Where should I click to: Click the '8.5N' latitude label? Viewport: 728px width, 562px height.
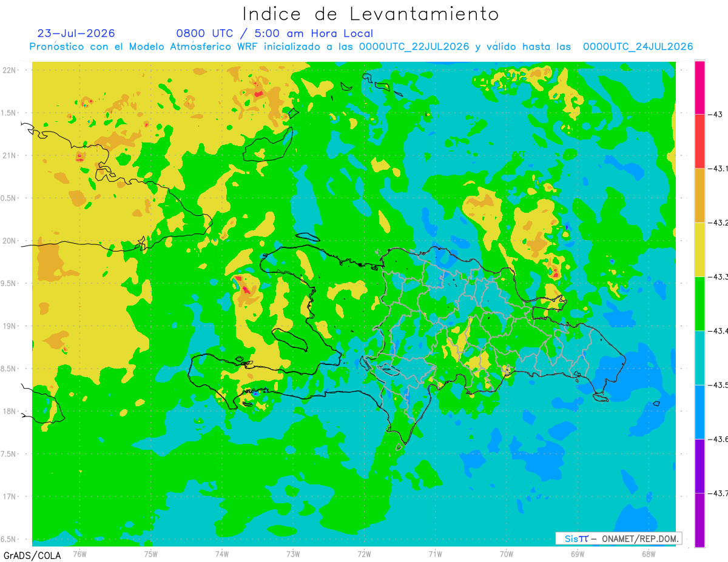coord(10,369)
